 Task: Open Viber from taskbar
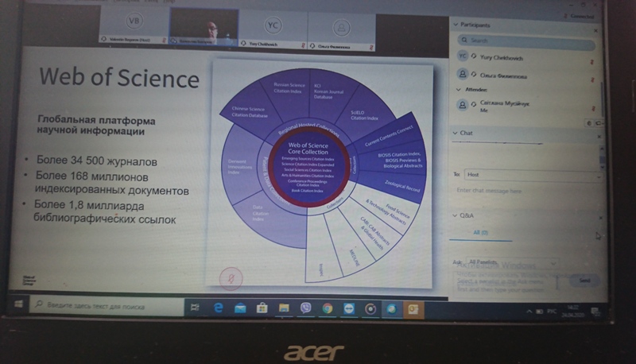point(306,308)
